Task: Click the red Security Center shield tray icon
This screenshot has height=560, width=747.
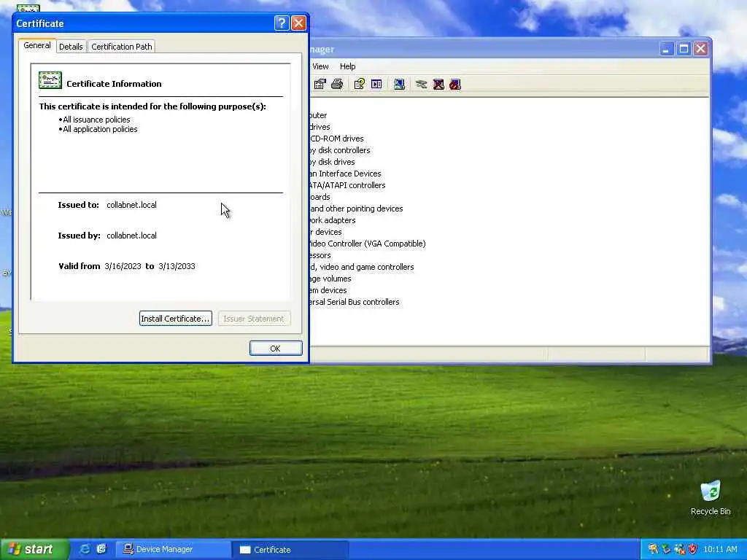Action: point(692,549)
